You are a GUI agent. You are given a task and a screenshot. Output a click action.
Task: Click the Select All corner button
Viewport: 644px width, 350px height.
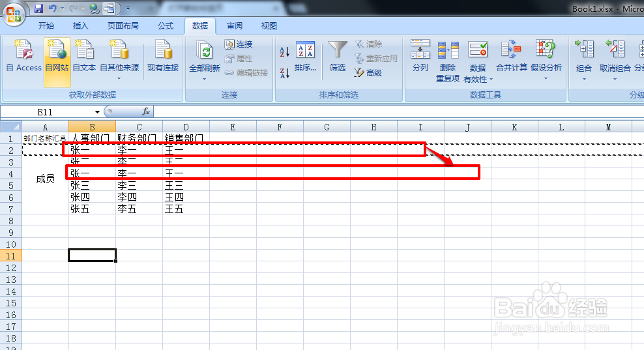tap(11, 126)
